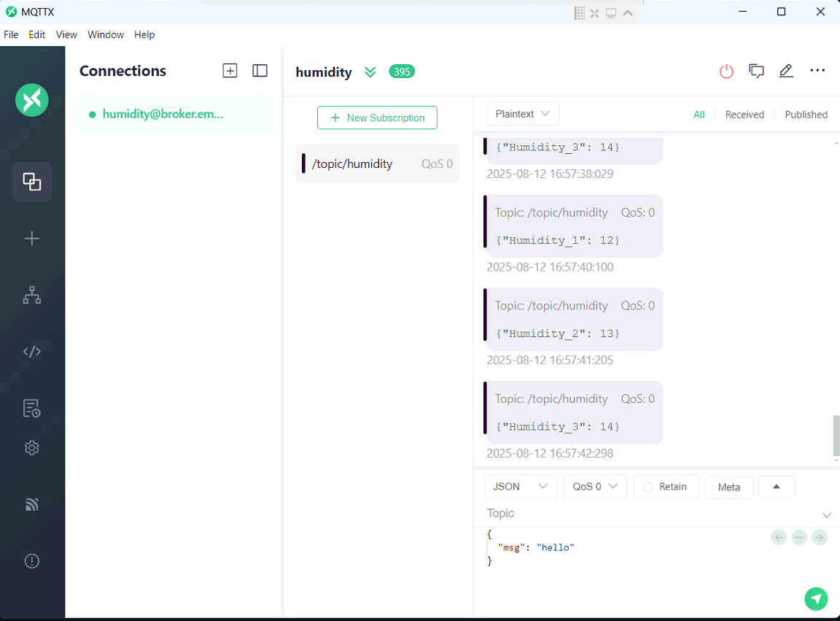Open the Plaintext format dropdown
Viewport: 840px width, 621px height.
tap(523, 114)
